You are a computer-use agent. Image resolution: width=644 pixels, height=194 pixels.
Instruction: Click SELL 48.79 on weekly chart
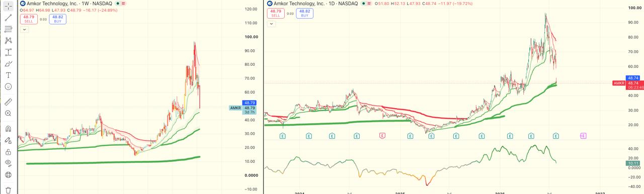coord(29,19)
